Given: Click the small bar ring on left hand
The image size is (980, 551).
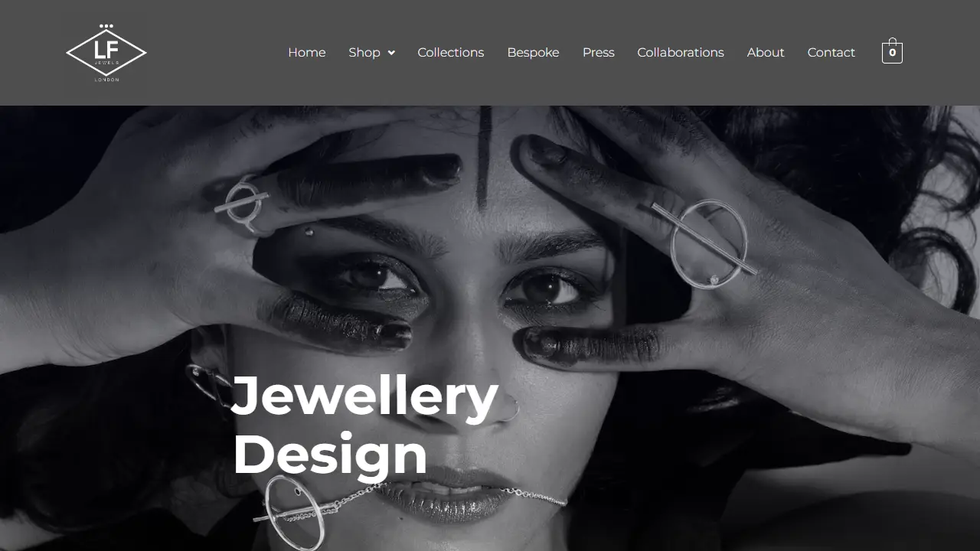Looking at the screenshot, I should tap(242, 203).
